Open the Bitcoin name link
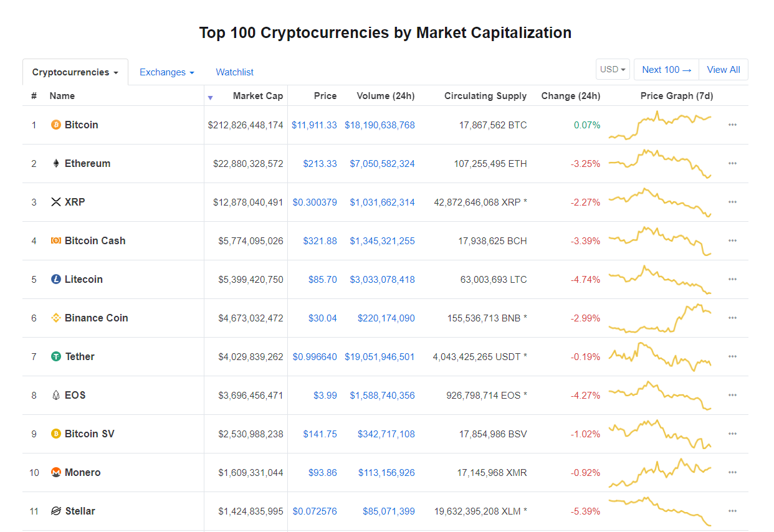774x532 pixels. point(82,125)
